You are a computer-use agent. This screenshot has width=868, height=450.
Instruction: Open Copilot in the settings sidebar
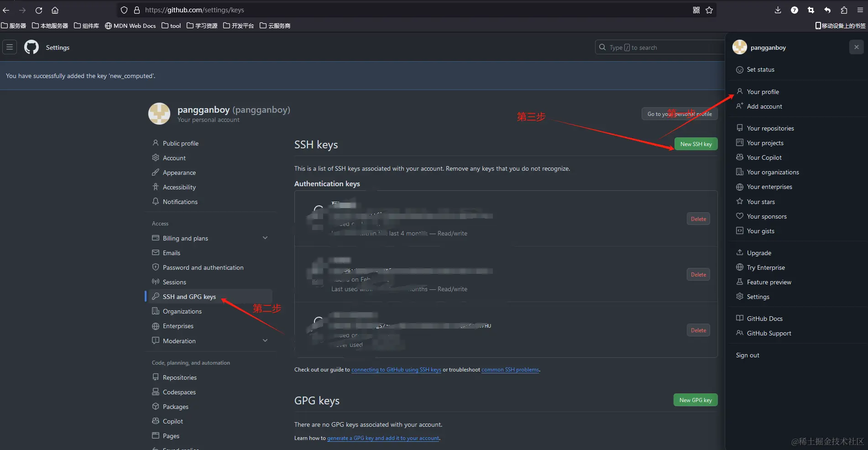[x=173, y=421]
